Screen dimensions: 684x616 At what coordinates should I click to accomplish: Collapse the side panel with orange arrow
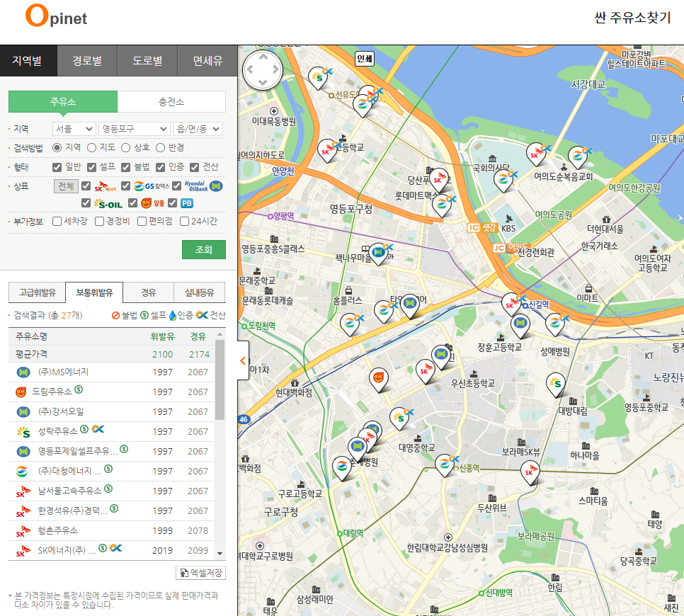point(243,361)
